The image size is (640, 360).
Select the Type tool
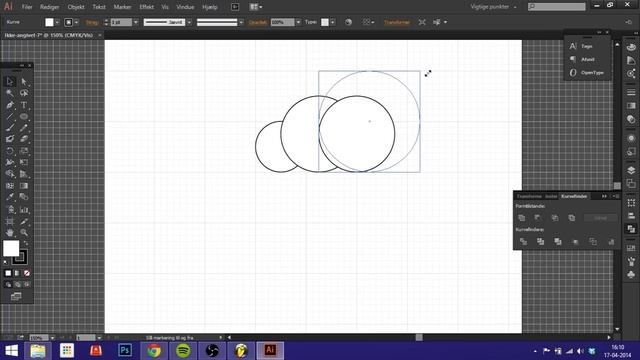click(x=24, y=105)
